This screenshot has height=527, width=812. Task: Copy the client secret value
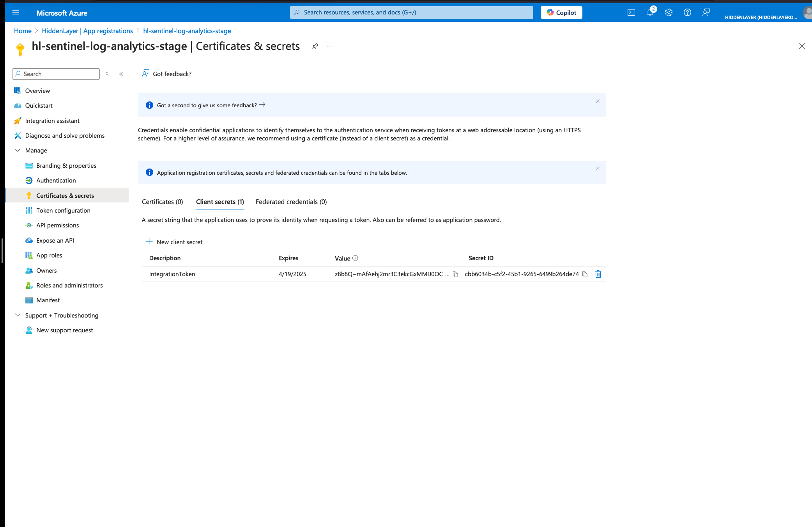(455, 274)
